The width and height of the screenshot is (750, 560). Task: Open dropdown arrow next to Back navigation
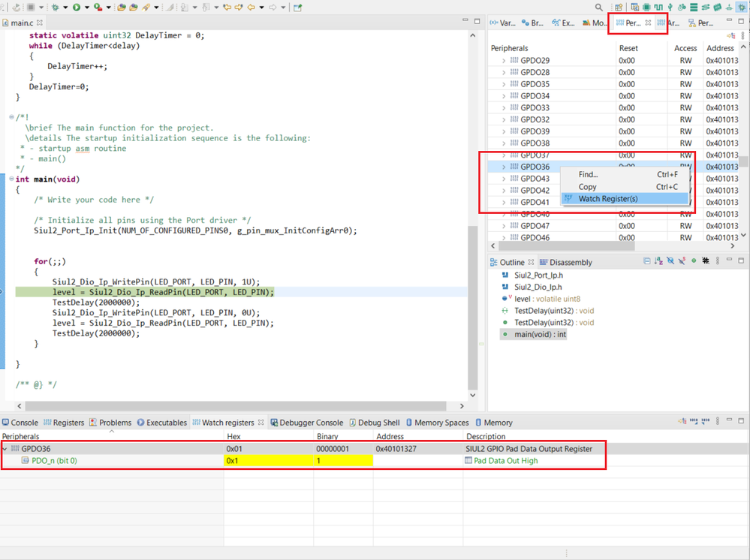[262, 8]
